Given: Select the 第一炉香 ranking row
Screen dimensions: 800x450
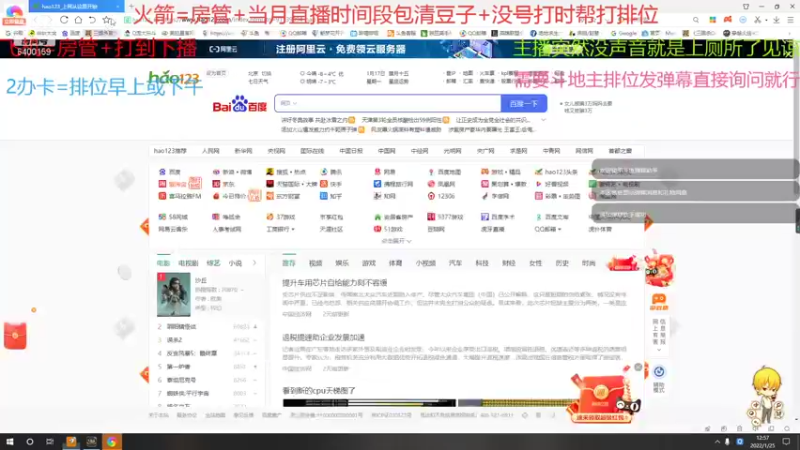Looking at the screenshot, I should (x=207, y=367).
